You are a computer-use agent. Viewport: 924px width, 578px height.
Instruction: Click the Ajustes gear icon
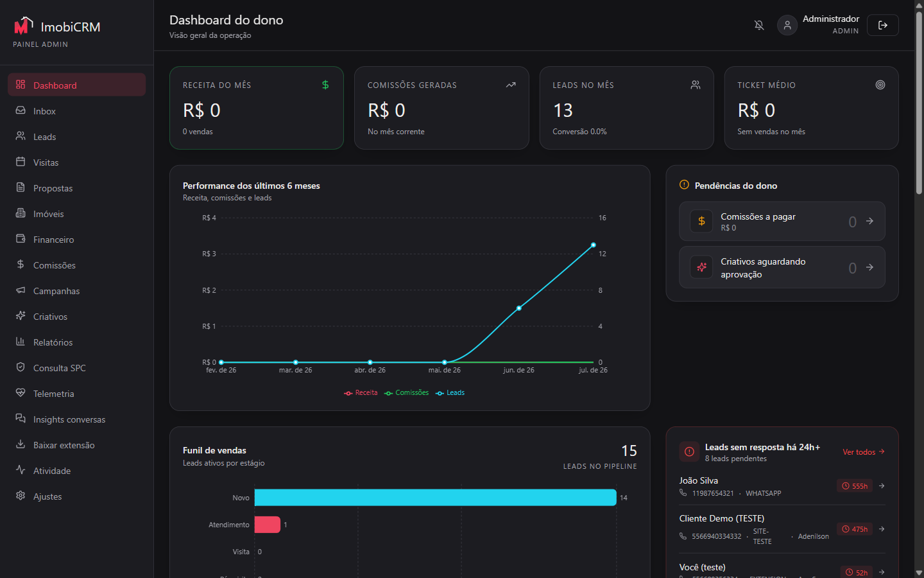[21, 496]
